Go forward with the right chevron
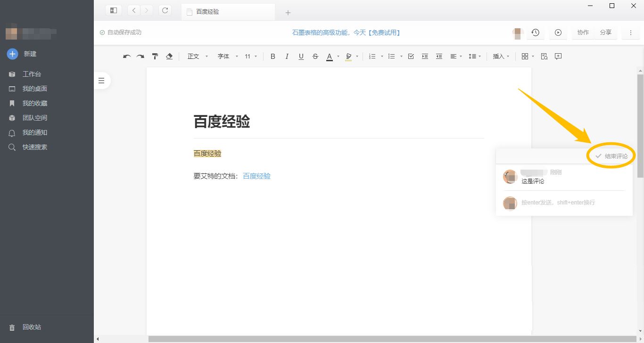The width and height of the screenshot is (644, 343). 147,10
